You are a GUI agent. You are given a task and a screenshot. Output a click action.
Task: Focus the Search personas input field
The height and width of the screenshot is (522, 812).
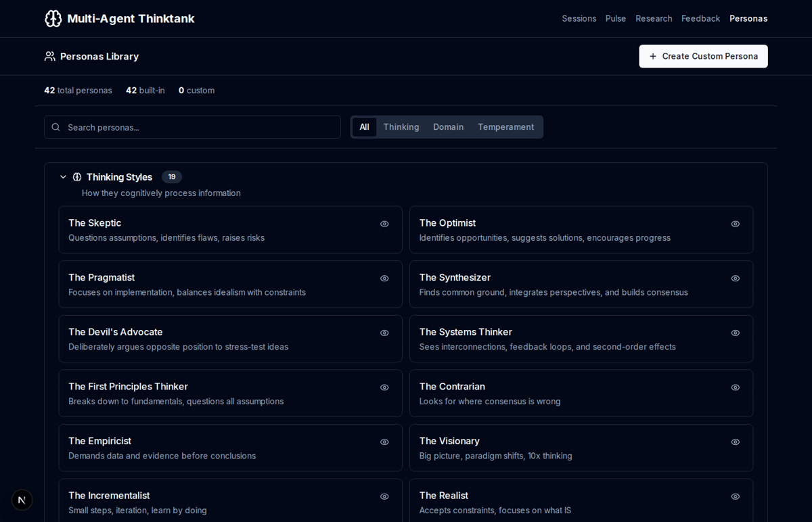tap(200, 127)
